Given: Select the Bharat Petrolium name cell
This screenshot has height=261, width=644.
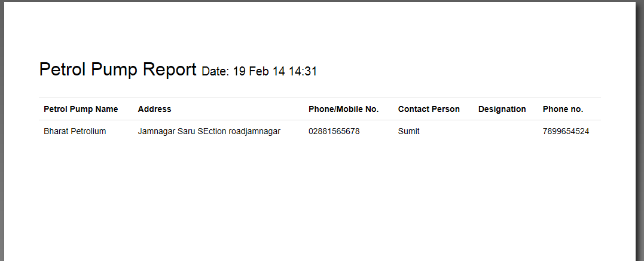Looking at the screenshot, I should (x=75, y=132).
